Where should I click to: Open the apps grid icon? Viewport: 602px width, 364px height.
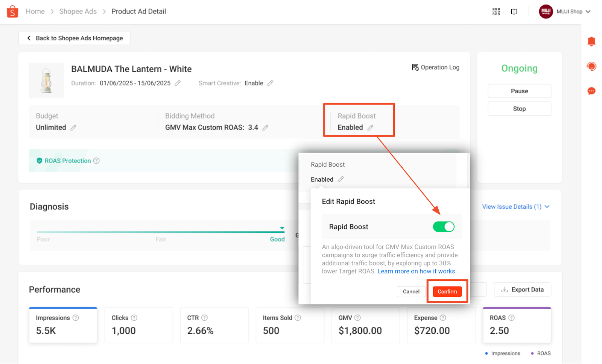point(496,12)
